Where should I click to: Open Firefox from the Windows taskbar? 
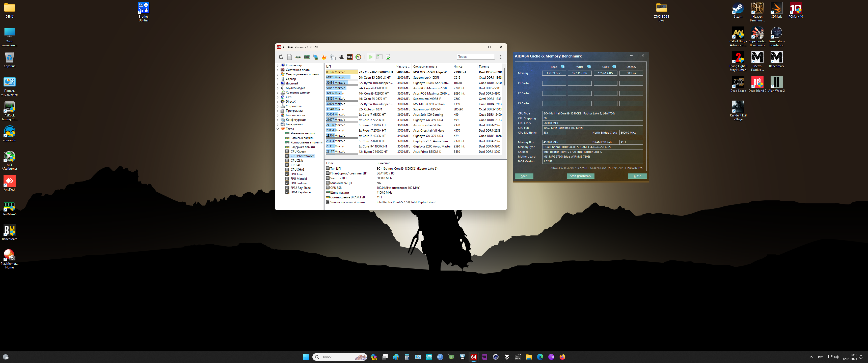[562, 357]
